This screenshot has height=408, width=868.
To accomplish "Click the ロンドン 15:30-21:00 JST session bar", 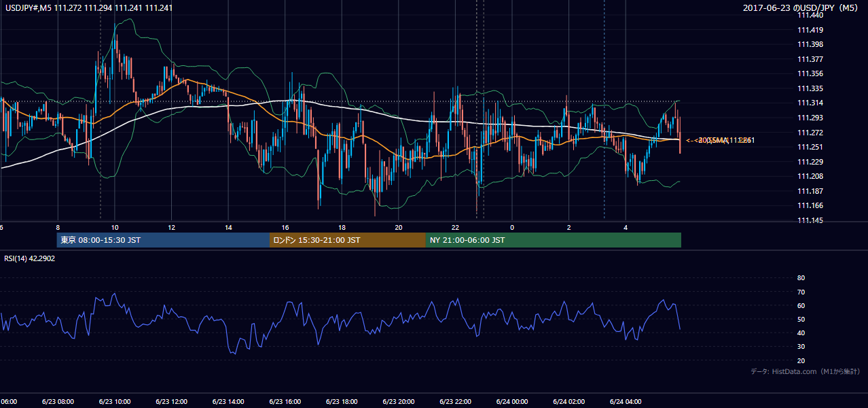I will pyautogui.click(x=348, y=240).
